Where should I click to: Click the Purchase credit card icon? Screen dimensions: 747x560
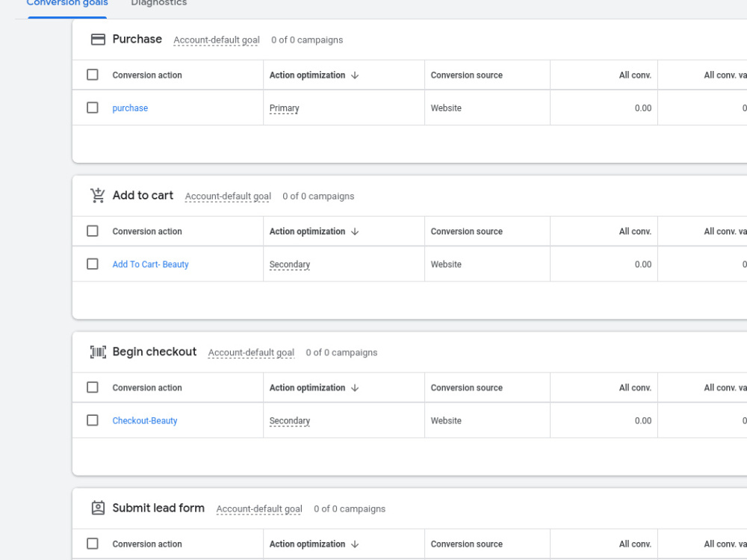tap(98, 40)
